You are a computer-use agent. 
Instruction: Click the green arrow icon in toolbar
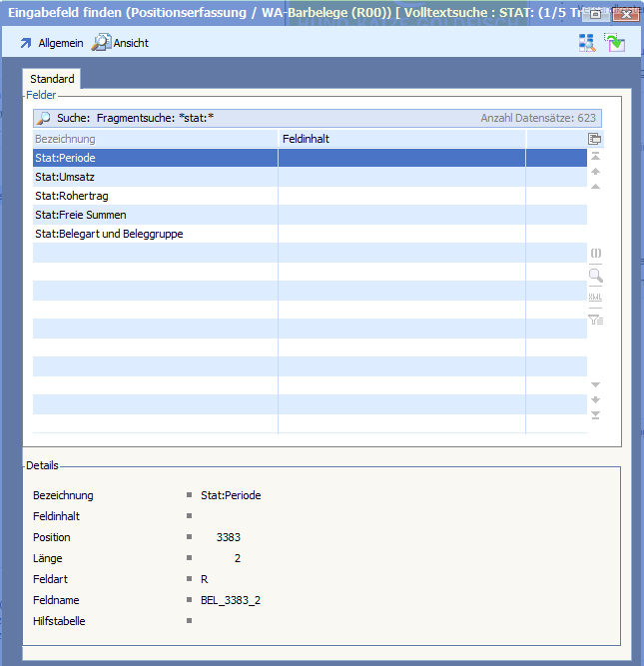[x=613, y=42]
